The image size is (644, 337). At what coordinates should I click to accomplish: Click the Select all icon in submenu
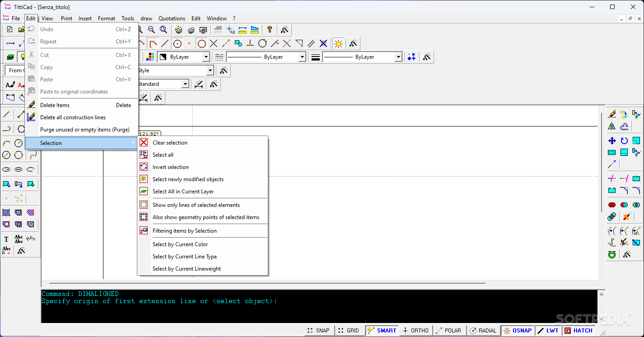pos(144,154)
